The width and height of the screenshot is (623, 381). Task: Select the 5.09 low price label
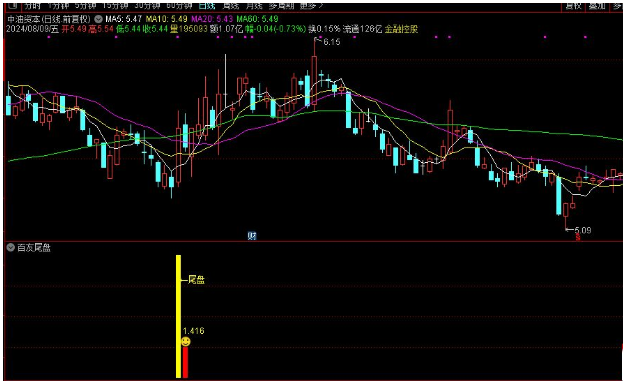click(583, 230)
